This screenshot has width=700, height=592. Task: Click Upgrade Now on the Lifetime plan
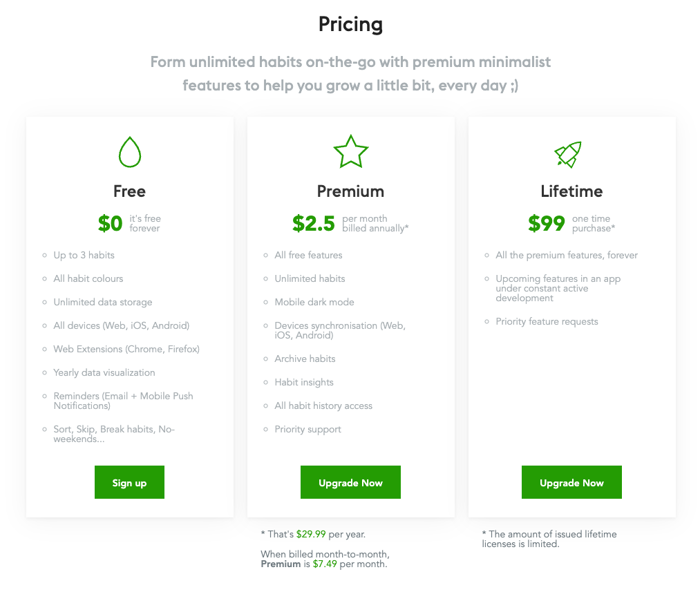click(571, 482)
